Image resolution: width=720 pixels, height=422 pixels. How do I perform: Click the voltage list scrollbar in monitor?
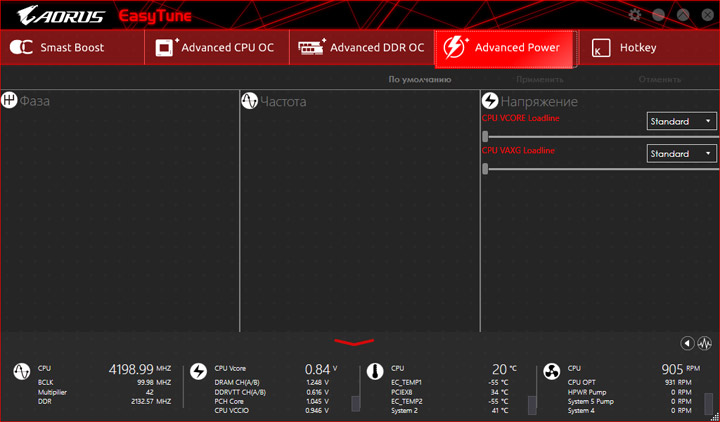pos(356,404)
